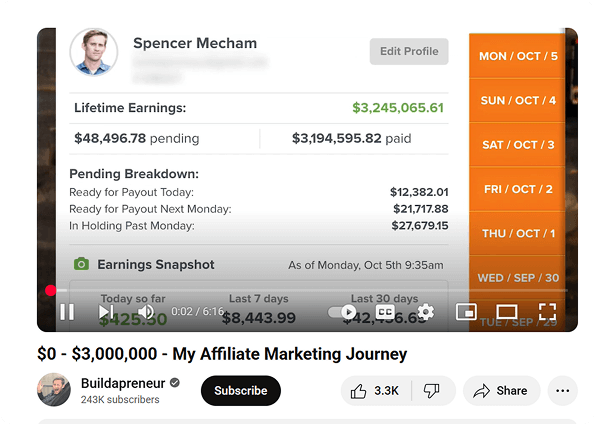595x424 pixels.
Task: Pause the video playback
Action: (x=67, y=312)
